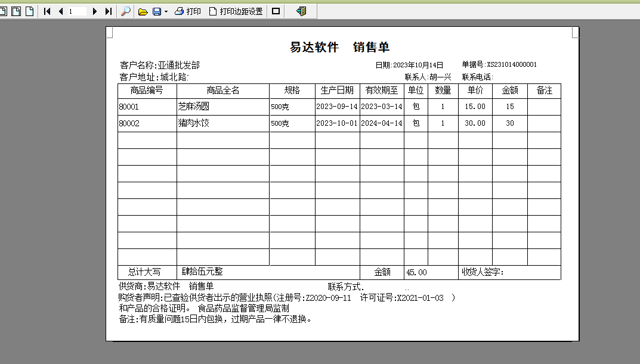This screenshot has width=640, height=364.
Task: Click the magnifier zoom icon
Action: (126, 11)
